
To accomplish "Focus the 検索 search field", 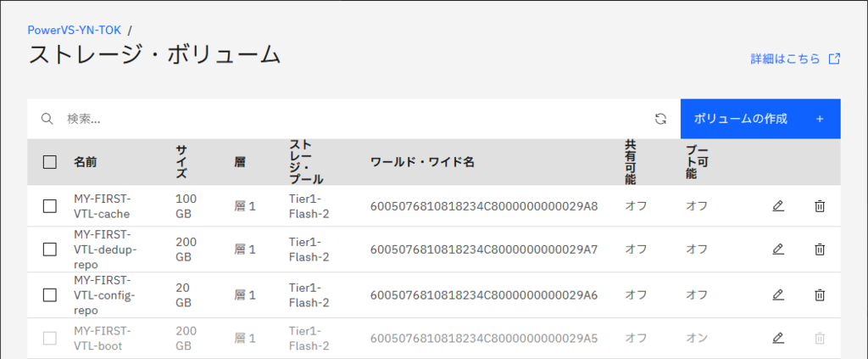I will coord(354,119).
